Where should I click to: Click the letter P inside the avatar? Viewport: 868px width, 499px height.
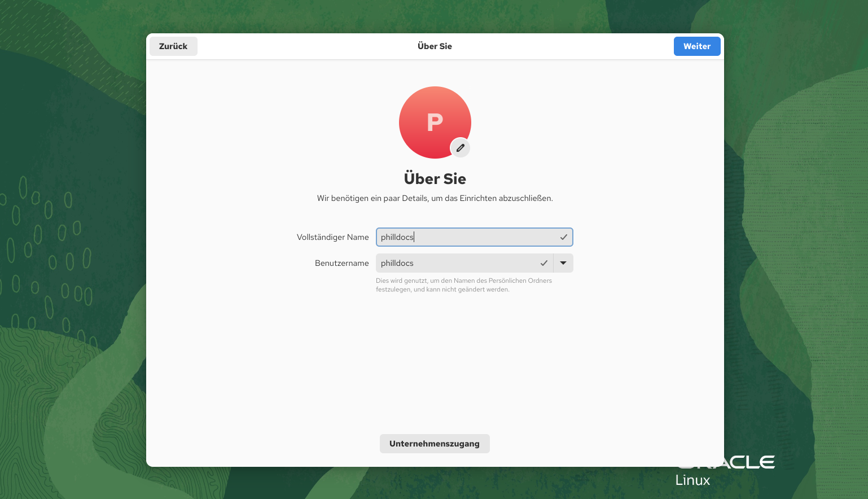click(x=435, y=122)
